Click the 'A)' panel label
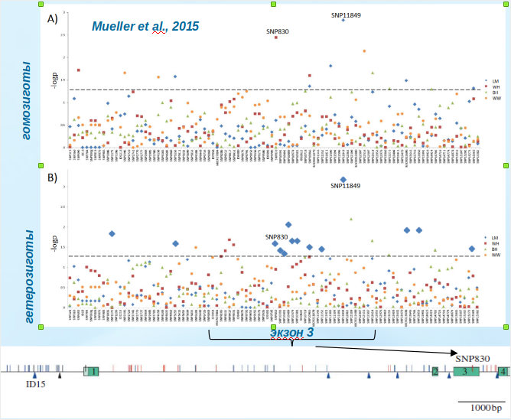Screen dimensions: 511x420 pos(53,18)
